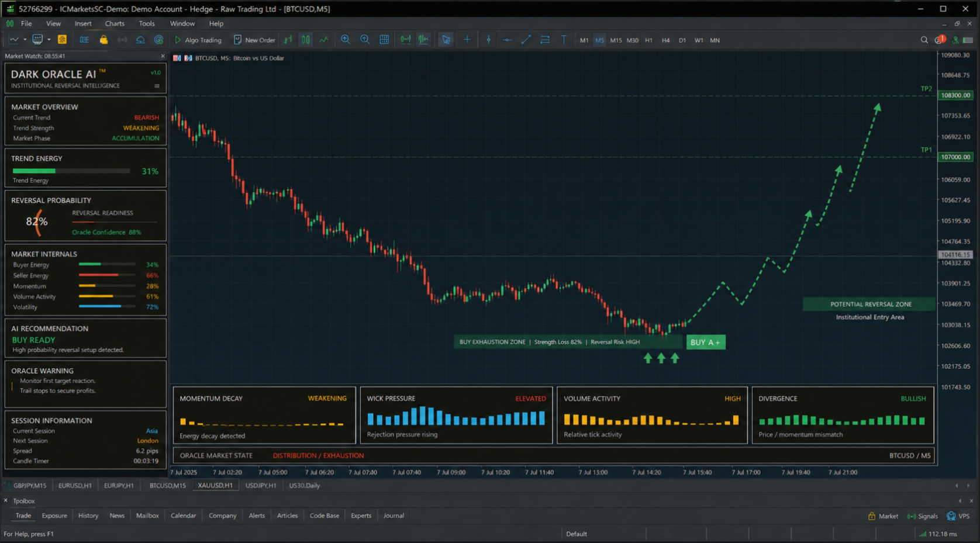Close the Toolbox panel
This screenshot has height=543, width=980.
(x=6, y=501)
